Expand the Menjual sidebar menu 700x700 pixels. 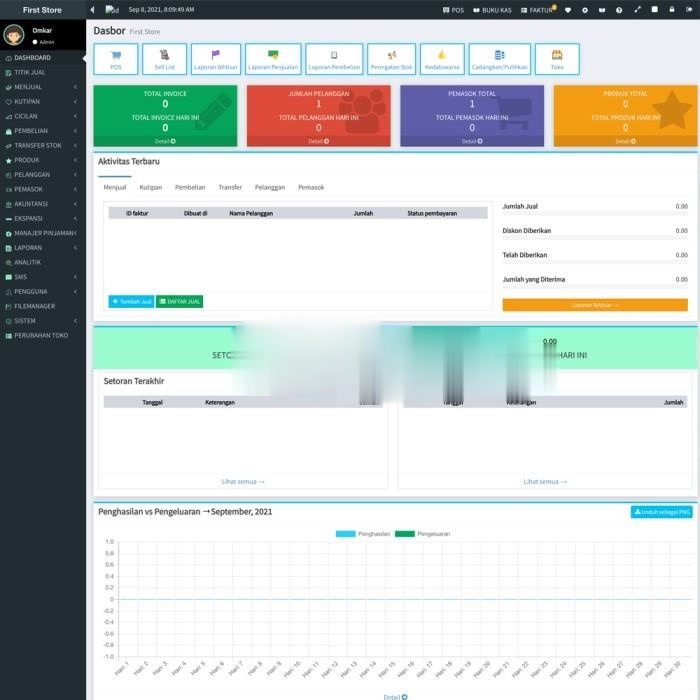(x=42, y=87)
